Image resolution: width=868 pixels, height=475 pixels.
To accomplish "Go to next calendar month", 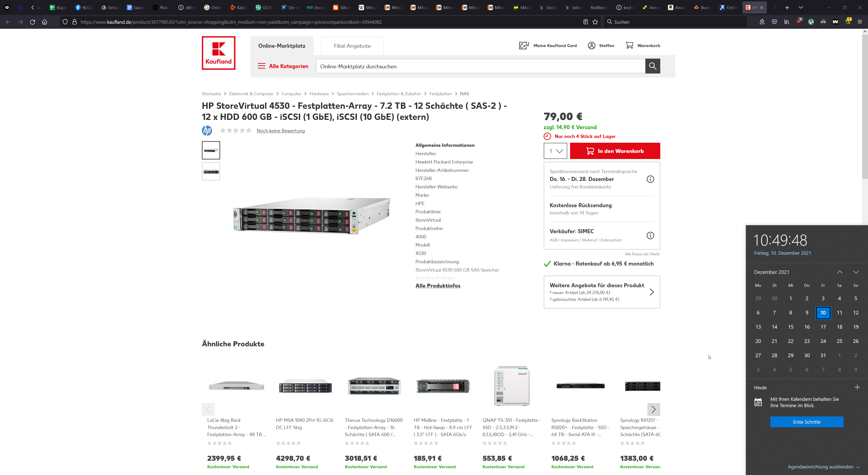I will click(856, 272).
